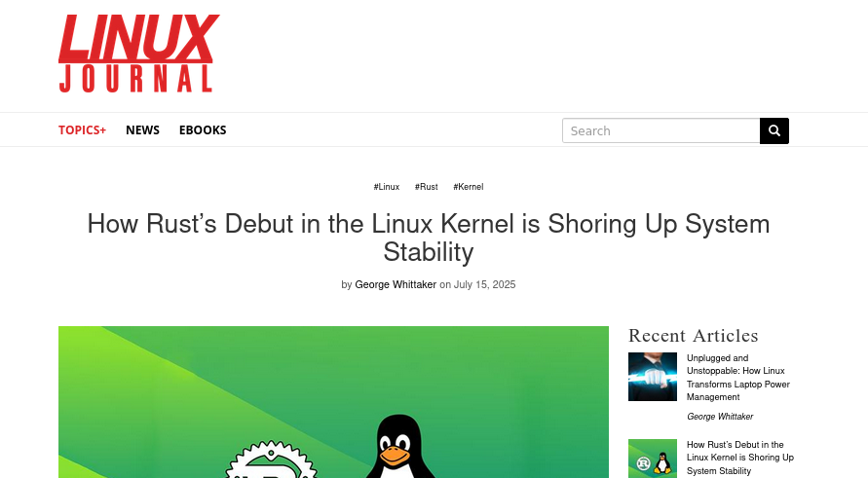Open the NEWS section
868x478 pixels.
point(142,130)
